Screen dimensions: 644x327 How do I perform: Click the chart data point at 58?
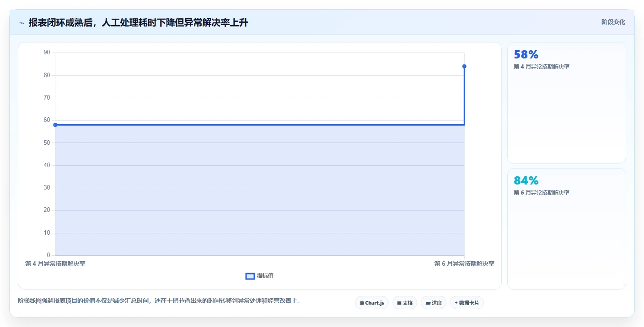[55, 125]
